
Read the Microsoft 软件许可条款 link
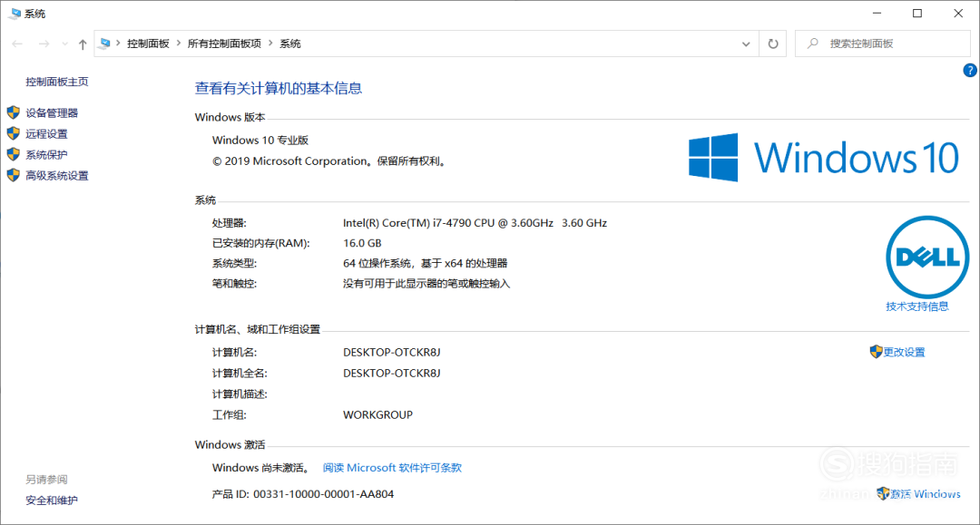coord(390,467)
